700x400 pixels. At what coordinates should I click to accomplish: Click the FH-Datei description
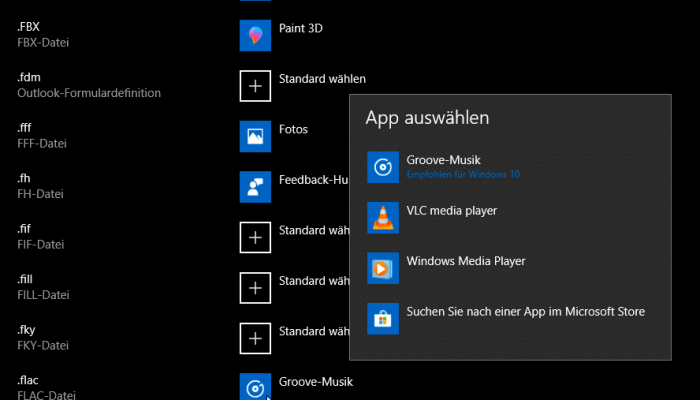40,194
